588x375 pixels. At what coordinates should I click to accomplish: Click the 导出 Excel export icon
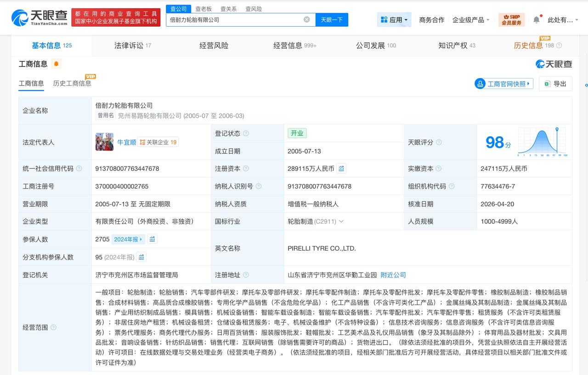click(547, 84)
